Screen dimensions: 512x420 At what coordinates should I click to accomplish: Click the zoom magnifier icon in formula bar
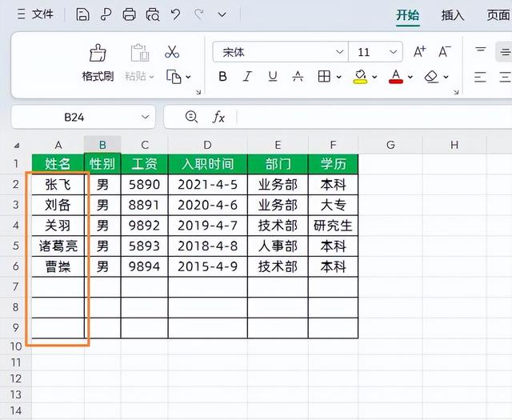pos(191,117)
